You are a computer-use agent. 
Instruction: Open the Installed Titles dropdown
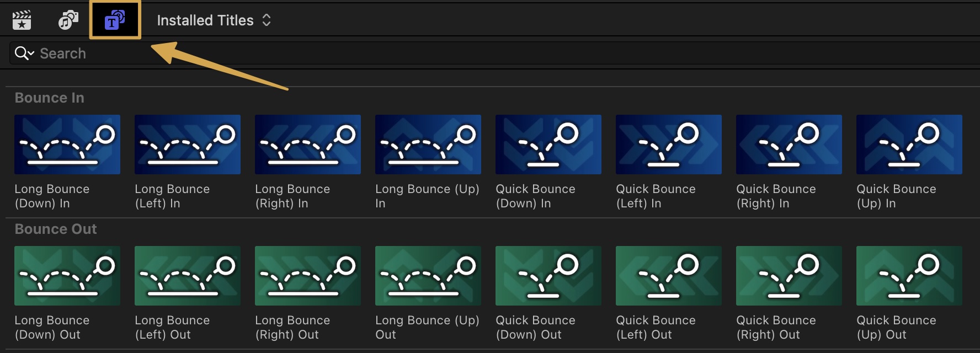(214, 20)
